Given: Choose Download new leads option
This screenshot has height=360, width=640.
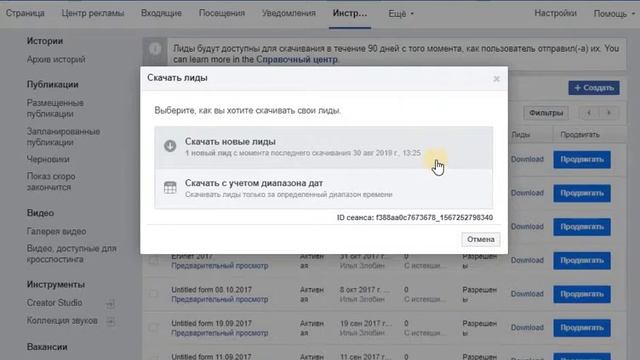Looking at the screenshot, I should (324, 147).
